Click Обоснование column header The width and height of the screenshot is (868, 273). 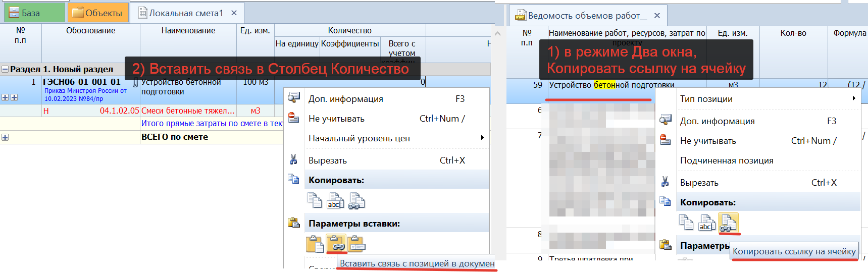[x=90, y=31]
